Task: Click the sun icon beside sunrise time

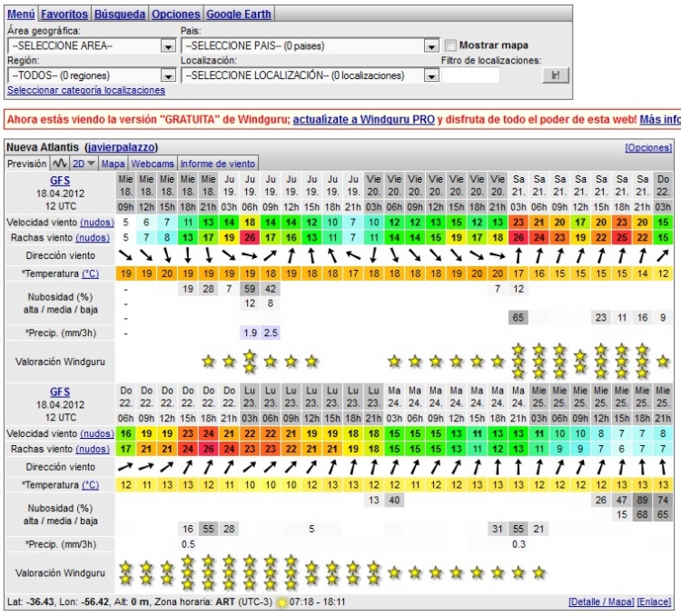Action: click(x=281, y=602)
